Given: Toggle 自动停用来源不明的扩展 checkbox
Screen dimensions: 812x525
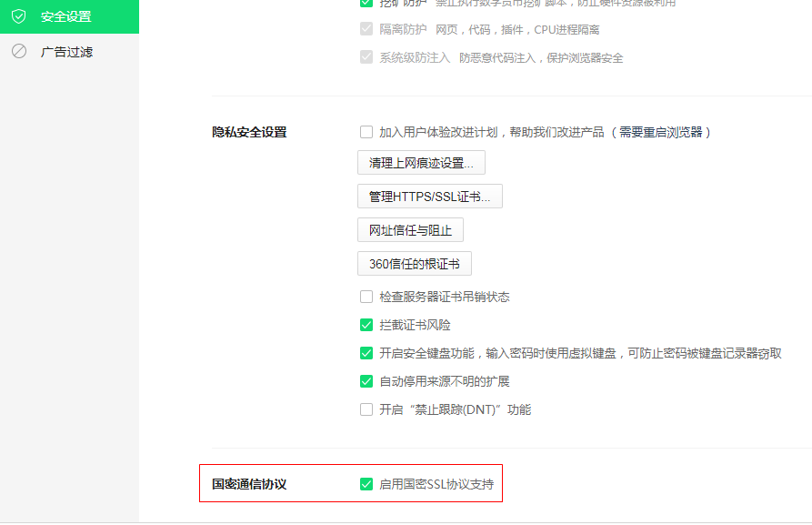Looking at the screenshot, I should (366, 381).
